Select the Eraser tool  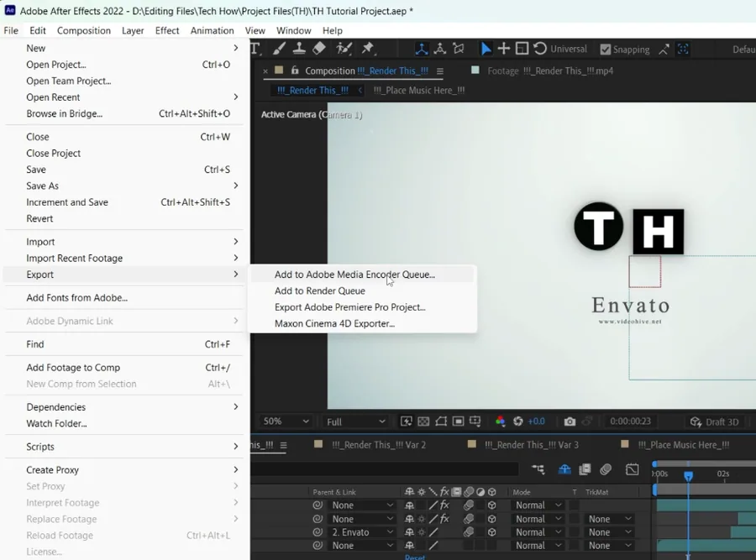(x=319, y=49)
